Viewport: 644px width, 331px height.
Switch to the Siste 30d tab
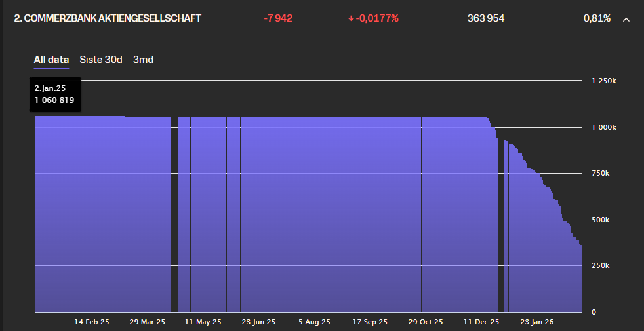coord(101,60)
